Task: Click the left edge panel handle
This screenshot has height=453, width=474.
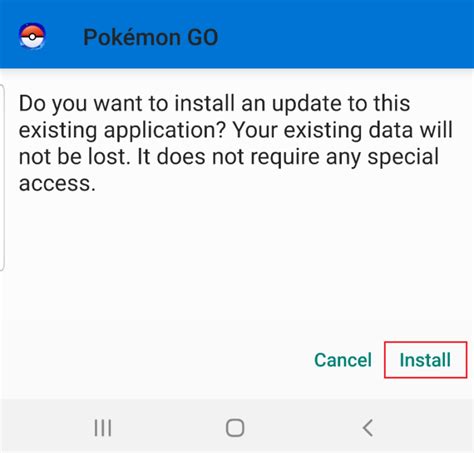Action: 2,177
